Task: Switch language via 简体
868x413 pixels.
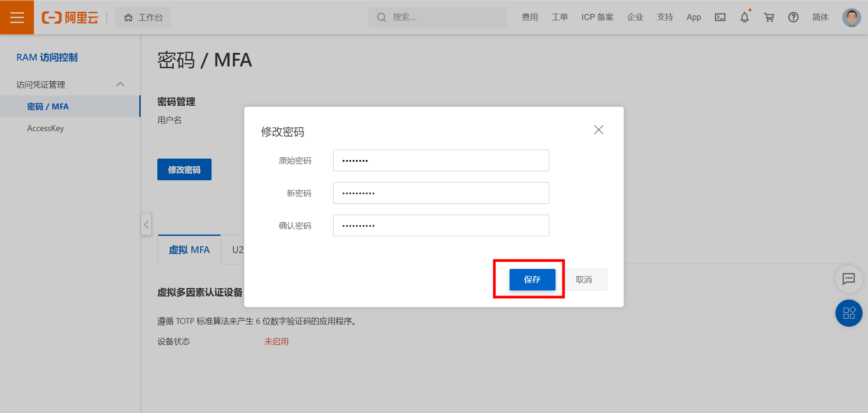Action: click(x=821, y=17)
